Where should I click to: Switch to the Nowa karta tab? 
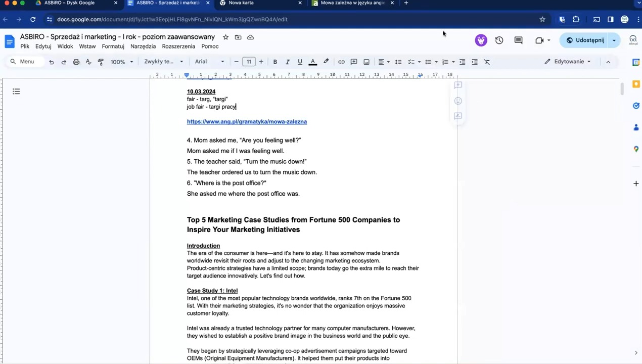[x=260, y=3]
